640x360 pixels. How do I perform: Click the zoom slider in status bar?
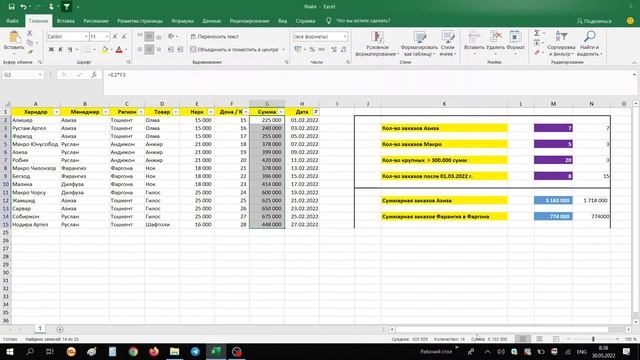[x=593, y=339]
